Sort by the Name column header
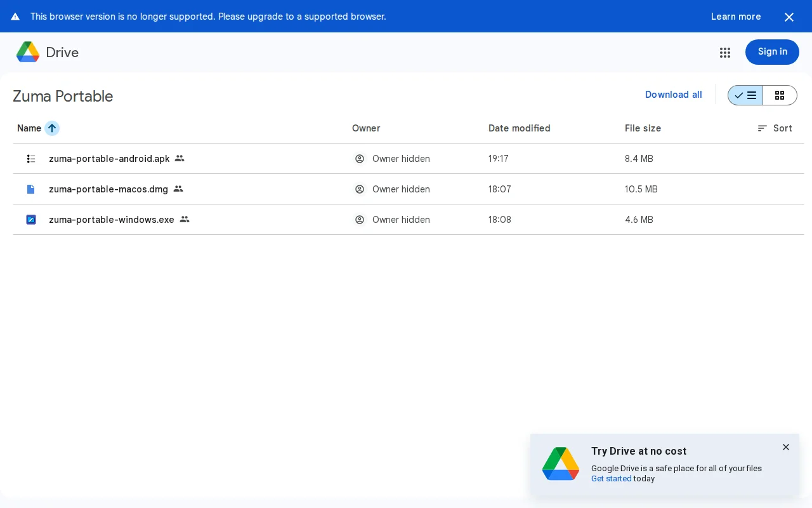This screenshot has height=508, width=812. coord(29,128)
